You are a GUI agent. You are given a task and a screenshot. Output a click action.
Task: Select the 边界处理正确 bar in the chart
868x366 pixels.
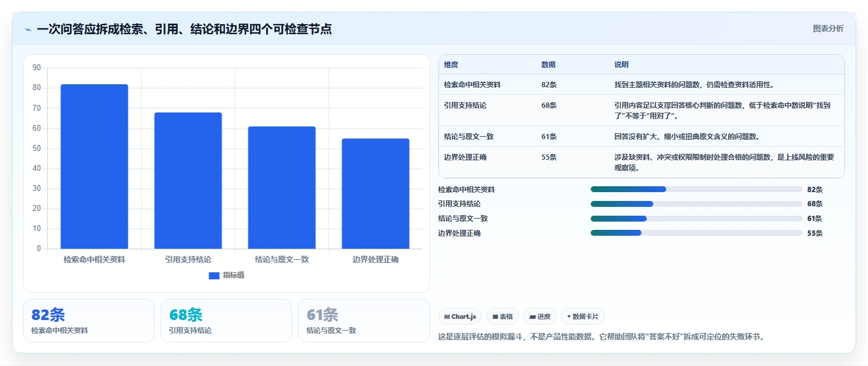(x=375, y=193)
